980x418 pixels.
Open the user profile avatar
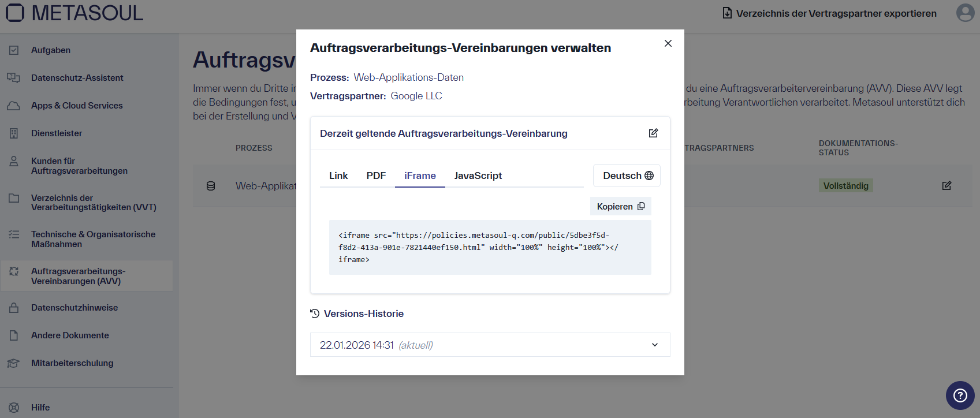point(965,12)
